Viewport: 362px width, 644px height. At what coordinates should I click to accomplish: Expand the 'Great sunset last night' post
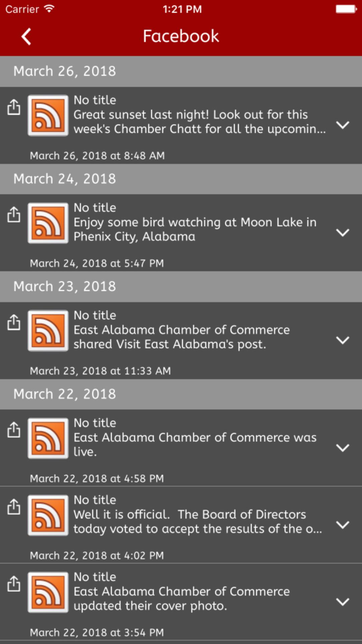(x=343, y=125)
